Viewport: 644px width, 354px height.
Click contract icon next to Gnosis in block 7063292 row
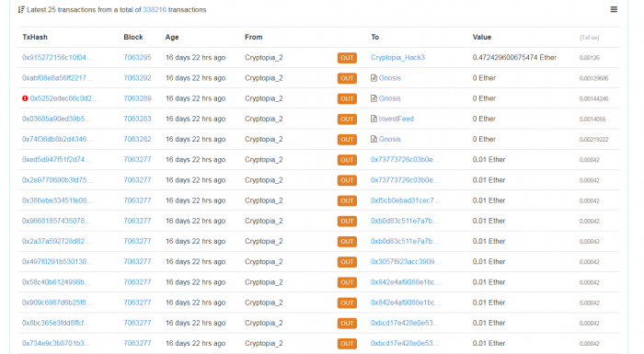374,78
